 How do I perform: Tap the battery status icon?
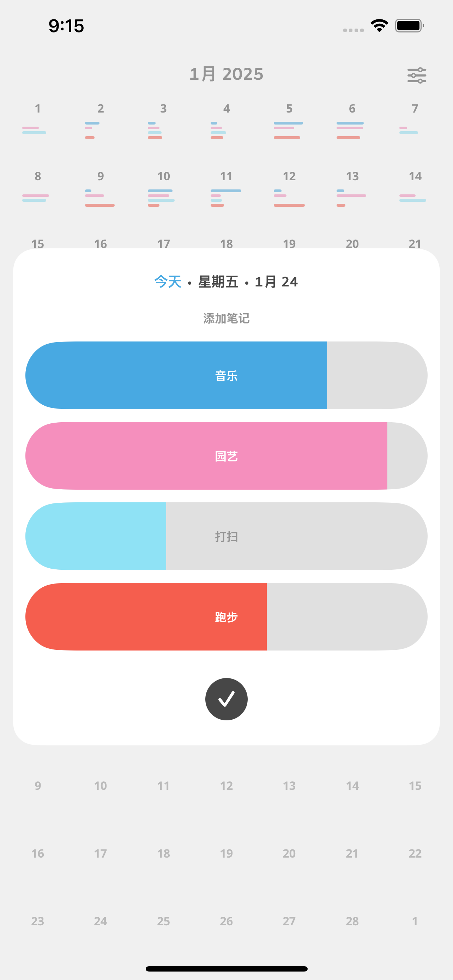(409, 25)
